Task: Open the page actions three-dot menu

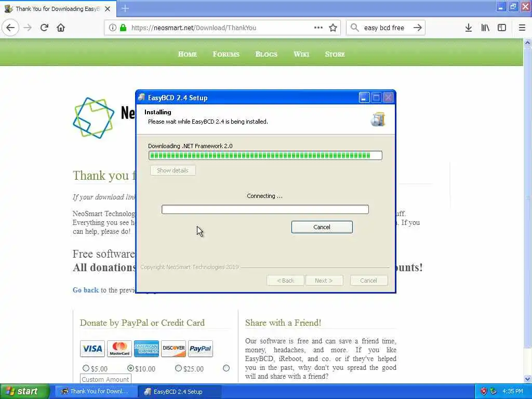Action: (x=318, y=28)
